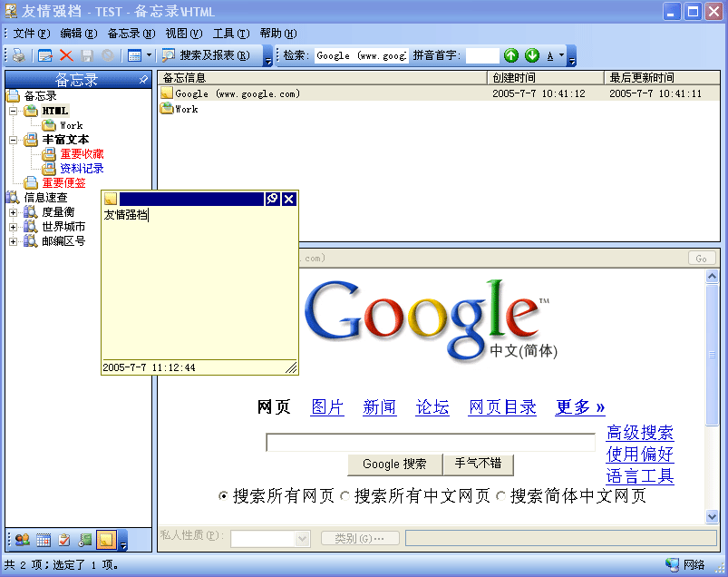This screenshot has height=577, width=728.
Task: Open the 使用偏好 link
Action: (x=640, y=454)
